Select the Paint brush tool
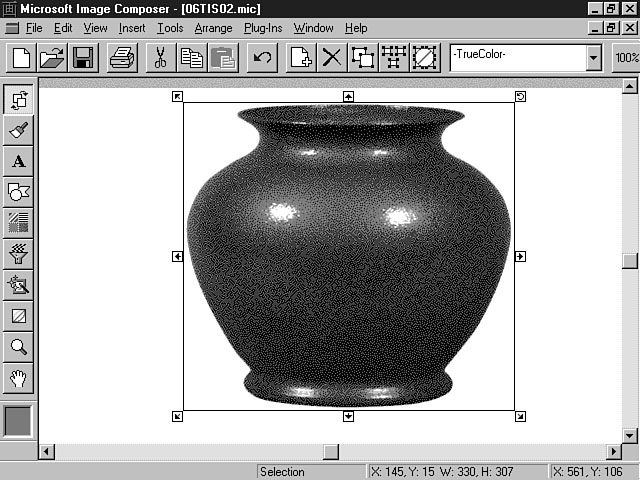 pyautogui.click(x=19, y=130)
